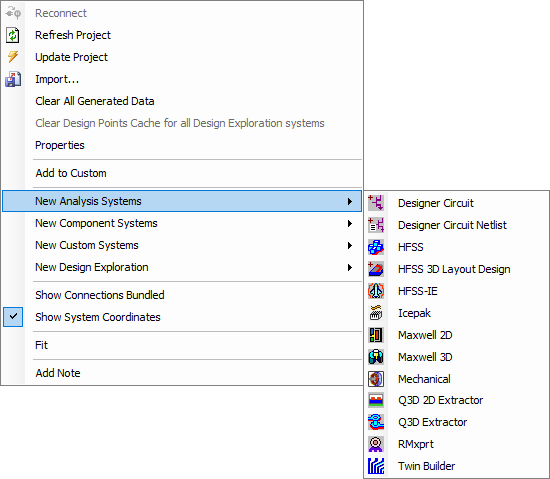Viewport: 550px width, 479px height.
Task: Select Clear All Generated Data
Action: [x=95, y=101]
